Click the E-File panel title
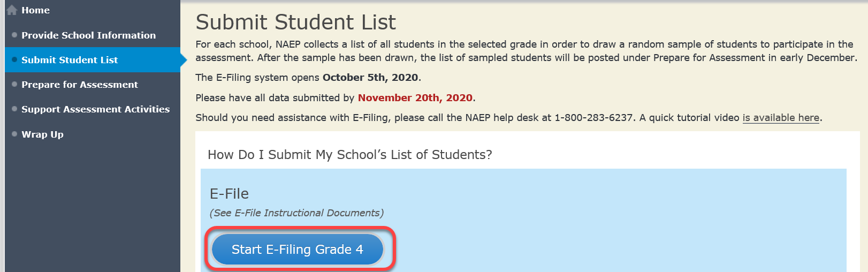This screenshot has height=272, width=868. pos(229,193)
